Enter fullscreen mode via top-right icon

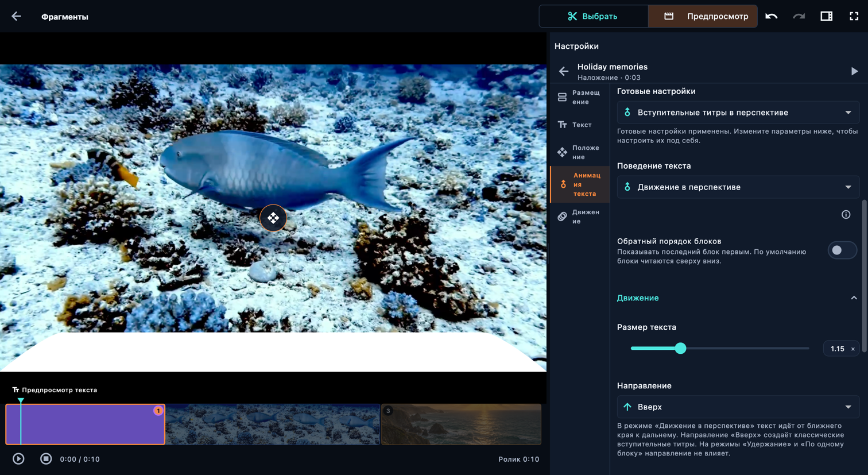click(x=854, y=16)
